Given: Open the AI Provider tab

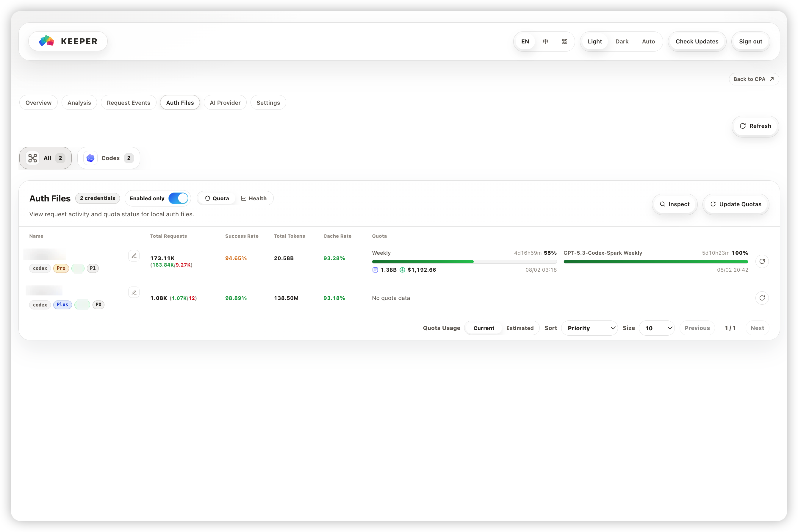Looking at the screenshot, I should (225, 102).
